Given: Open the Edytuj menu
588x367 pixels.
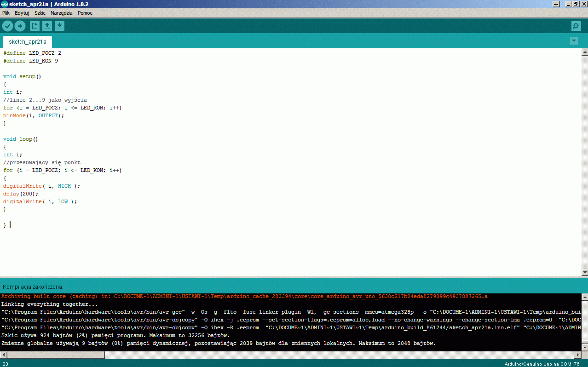Looking at the screenshot, I should (22, 13).
